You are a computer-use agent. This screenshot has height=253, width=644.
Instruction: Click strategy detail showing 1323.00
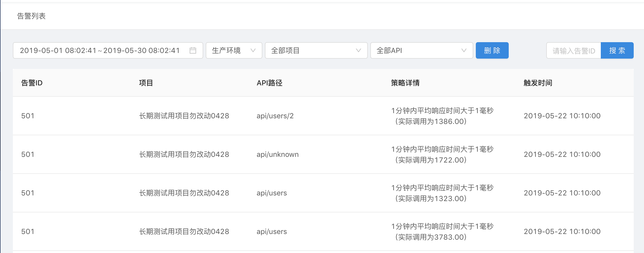pos(442,193)
